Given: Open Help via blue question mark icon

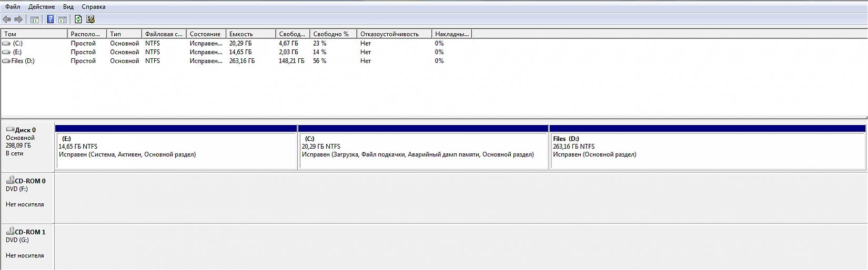Looking at the screenshot, I should (50, 19).
